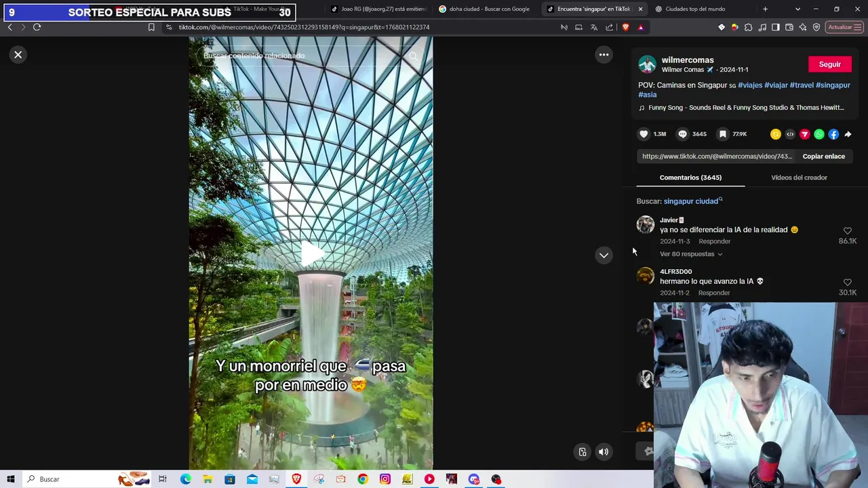The height and width of the screenshot is (488, 868).
Task: Follow wilmercomas with the Seguir button
Action: tap(829, 64)
